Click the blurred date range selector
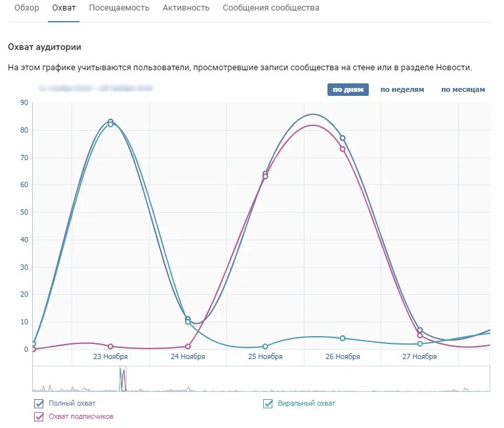The image size is (504, 428). (x=95, y=87)
